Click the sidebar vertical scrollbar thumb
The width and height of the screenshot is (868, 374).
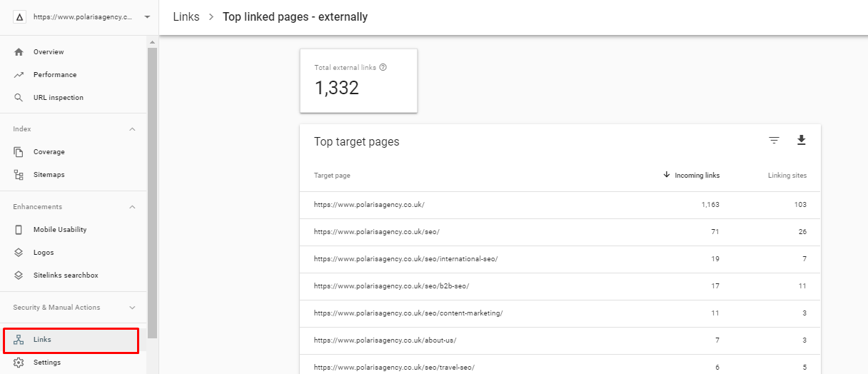click(152, 193)
